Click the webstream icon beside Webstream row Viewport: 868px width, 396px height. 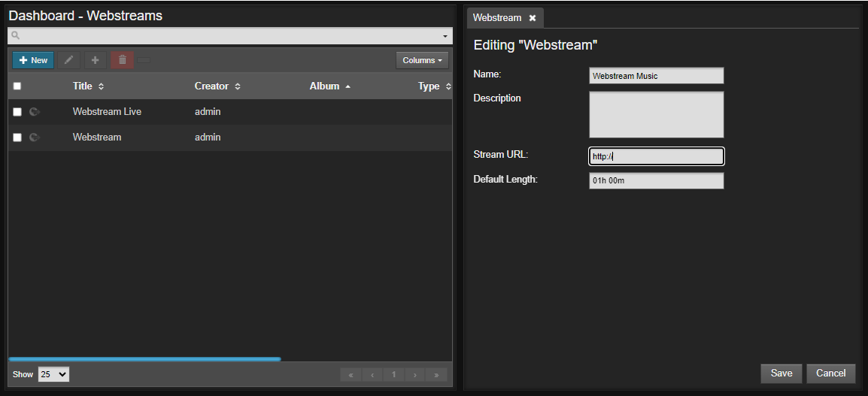pos(35,138)
